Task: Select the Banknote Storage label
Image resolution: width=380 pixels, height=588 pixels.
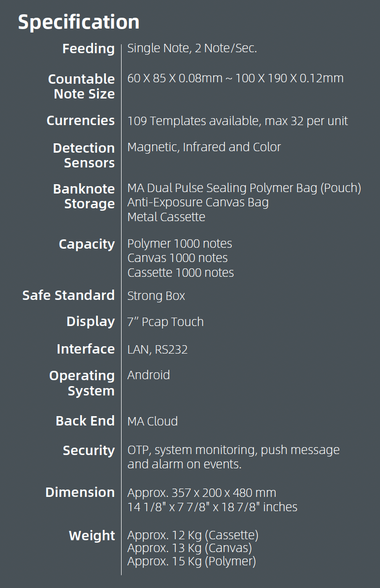Action: 84,196
